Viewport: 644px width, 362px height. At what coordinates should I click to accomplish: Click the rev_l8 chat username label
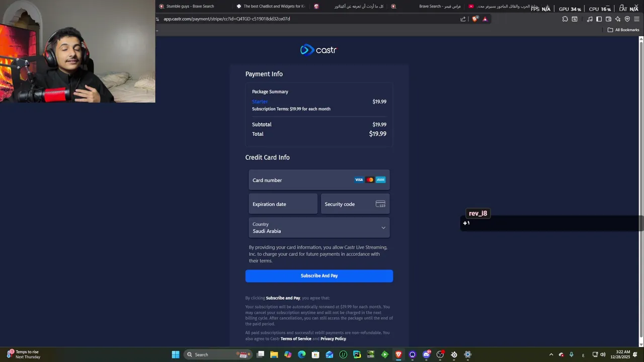click(478, 214)
